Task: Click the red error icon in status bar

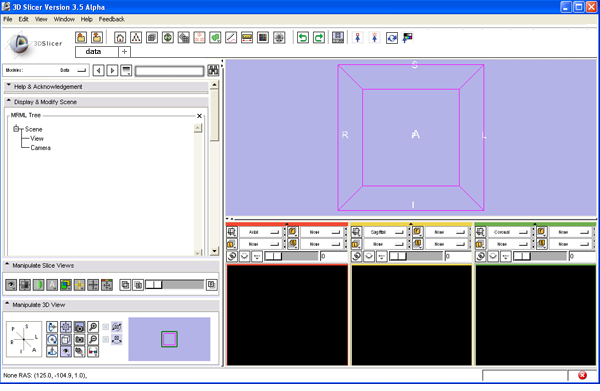Action: tap(582, 375)
